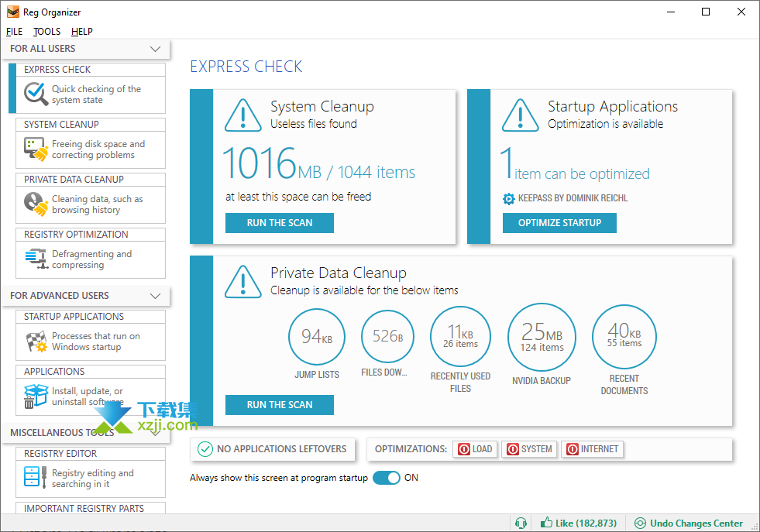Click the SYSTEM optimization label
The height and width of the screenshot is (532, 760).
pyautogui.click(x=537, y=449)
